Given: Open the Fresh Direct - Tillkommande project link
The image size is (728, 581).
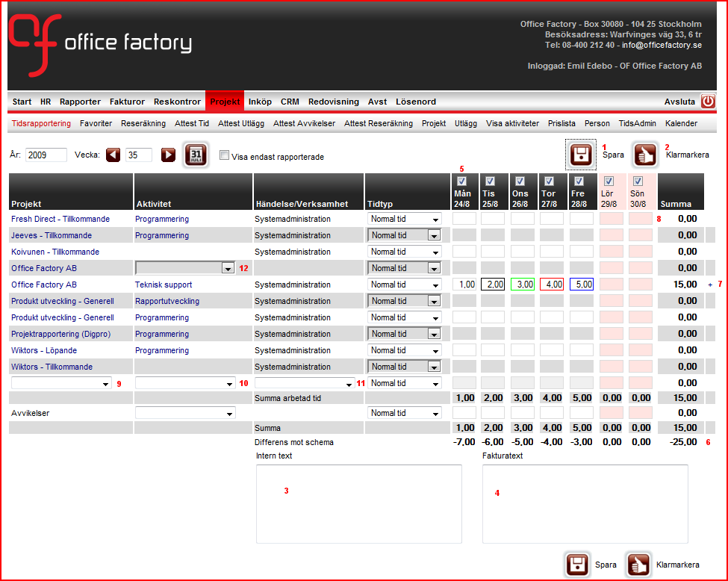Looking at the screenshot, I should pos(60,219).
